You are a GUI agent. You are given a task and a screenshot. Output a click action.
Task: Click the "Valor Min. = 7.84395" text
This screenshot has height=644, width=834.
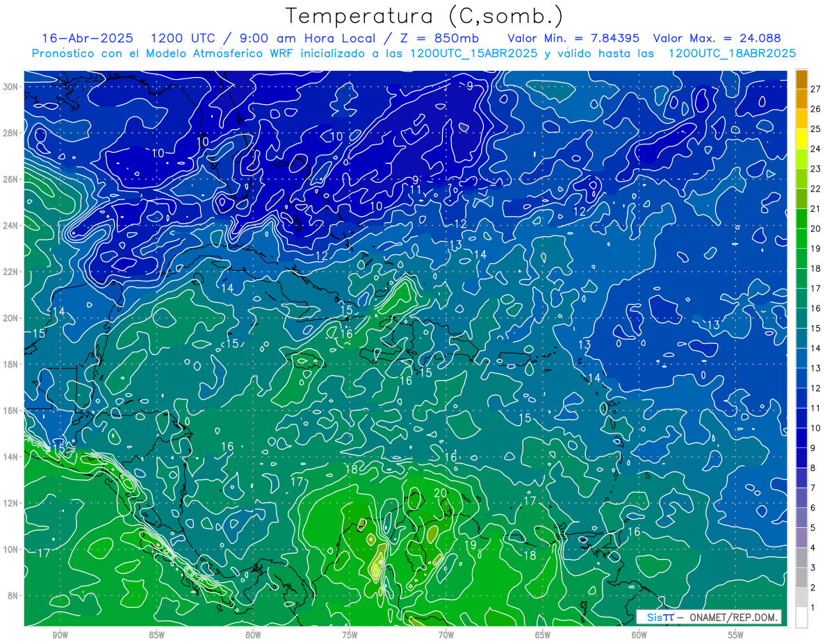pyautogui.click(x=574, y=38)
